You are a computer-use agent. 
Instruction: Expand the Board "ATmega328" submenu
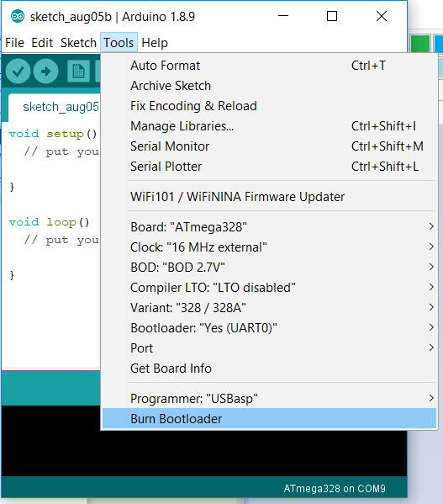(269, 227)
